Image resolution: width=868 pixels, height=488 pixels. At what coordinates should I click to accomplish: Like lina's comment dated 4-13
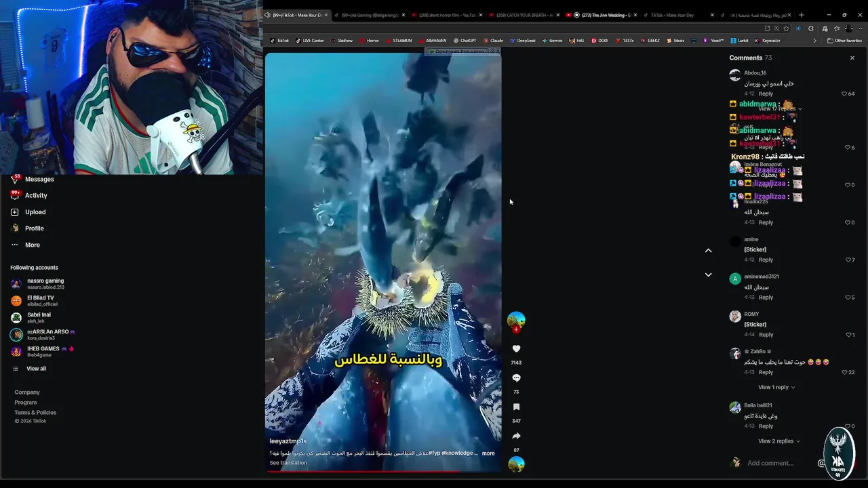[848, 222]
